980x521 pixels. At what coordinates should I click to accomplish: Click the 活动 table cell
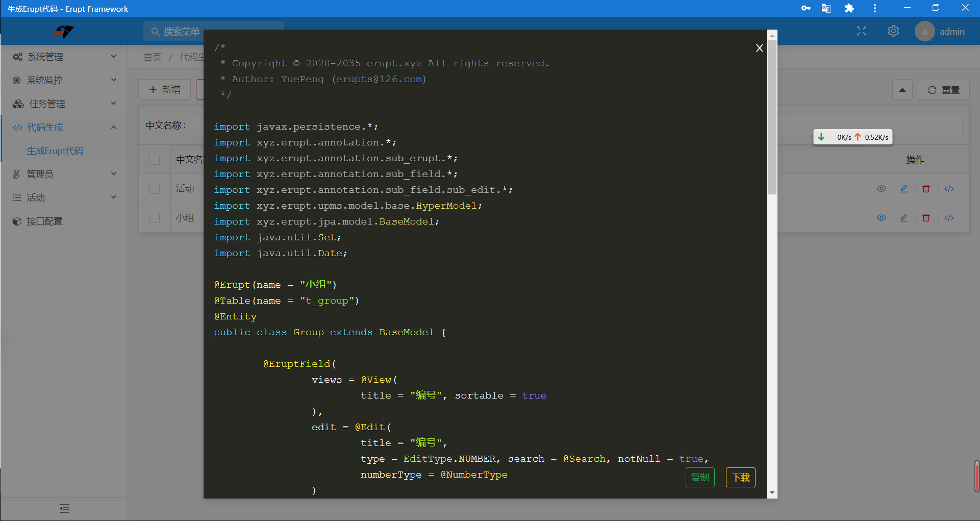[x=185, y=189]
